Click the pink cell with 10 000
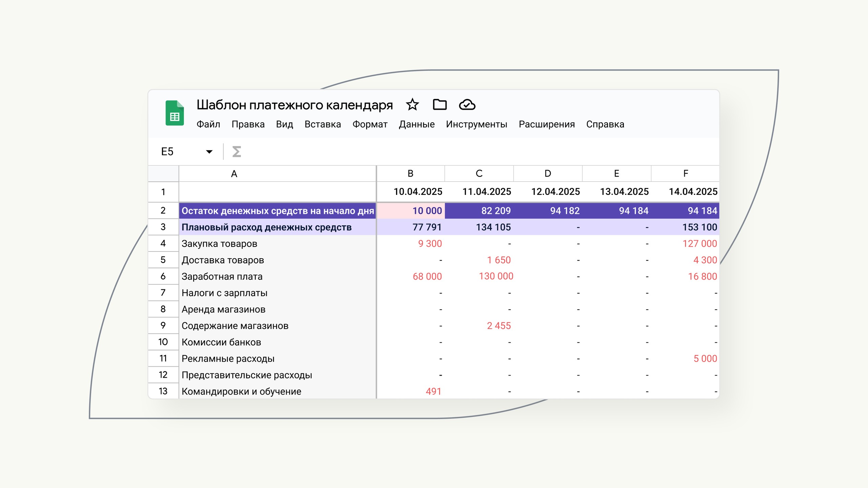Image resolution: width=868 pixels, height=488 pixels. tap(411, 211)
